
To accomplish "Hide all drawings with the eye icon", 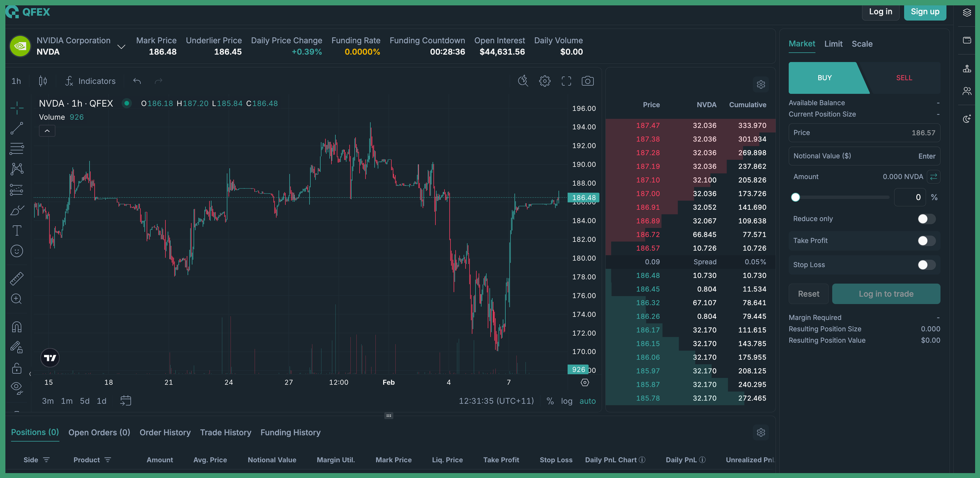I will [17, 388].
